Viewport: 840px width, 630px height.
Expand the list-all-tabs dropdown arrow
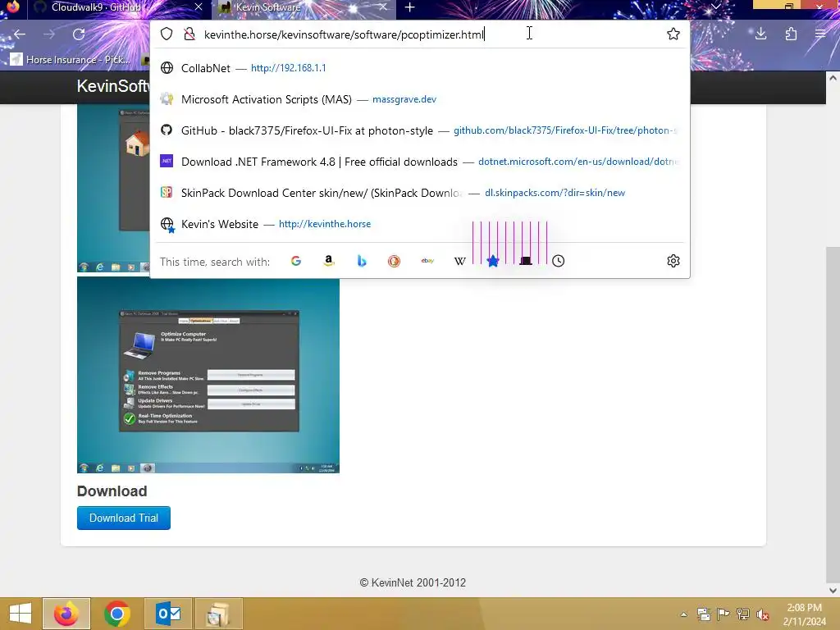[715, 7]
